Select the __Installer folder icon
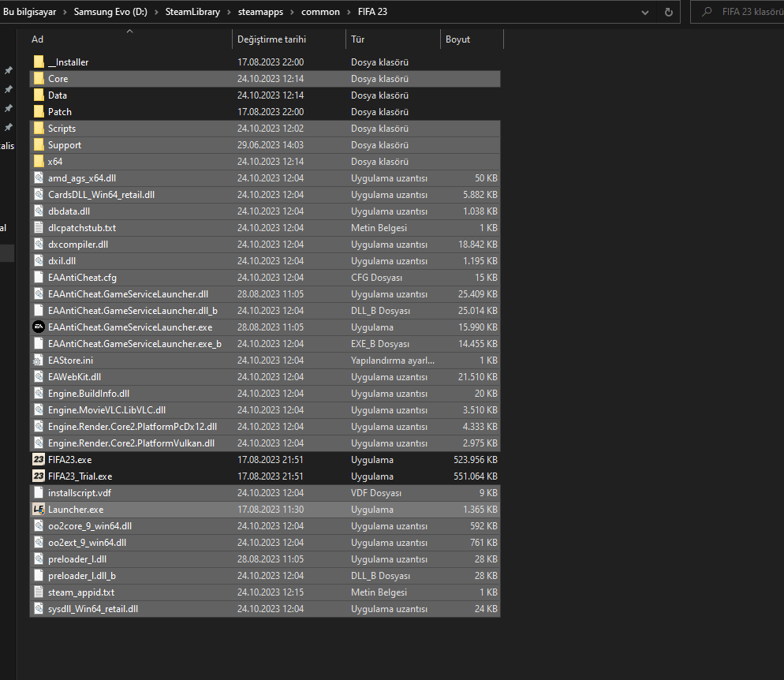Screen dimensions: 784x680 pos(39,62)
